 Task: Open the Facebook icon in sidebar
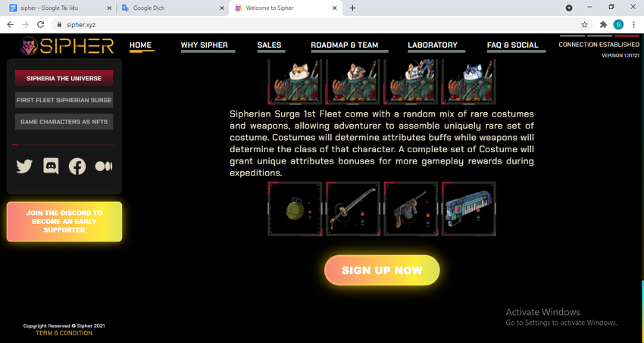(77, 166)
